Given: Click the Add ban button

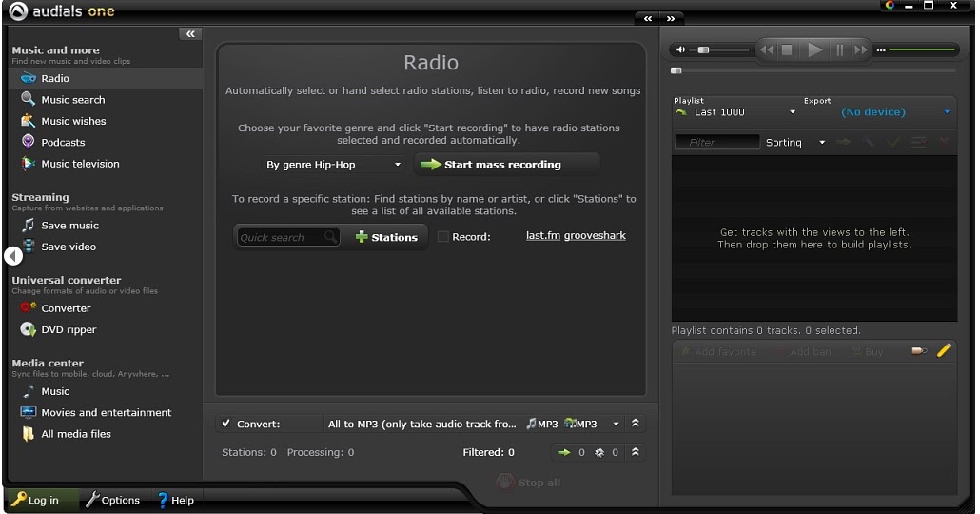Looking at the screenshot, I should pos(804,351).
